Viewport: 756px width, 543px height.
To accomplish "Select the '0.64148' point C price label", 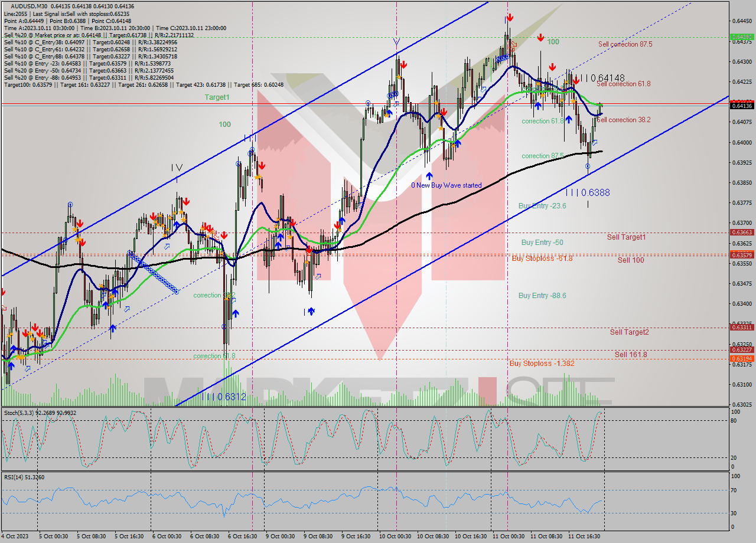I will click(x=602, y=78).
